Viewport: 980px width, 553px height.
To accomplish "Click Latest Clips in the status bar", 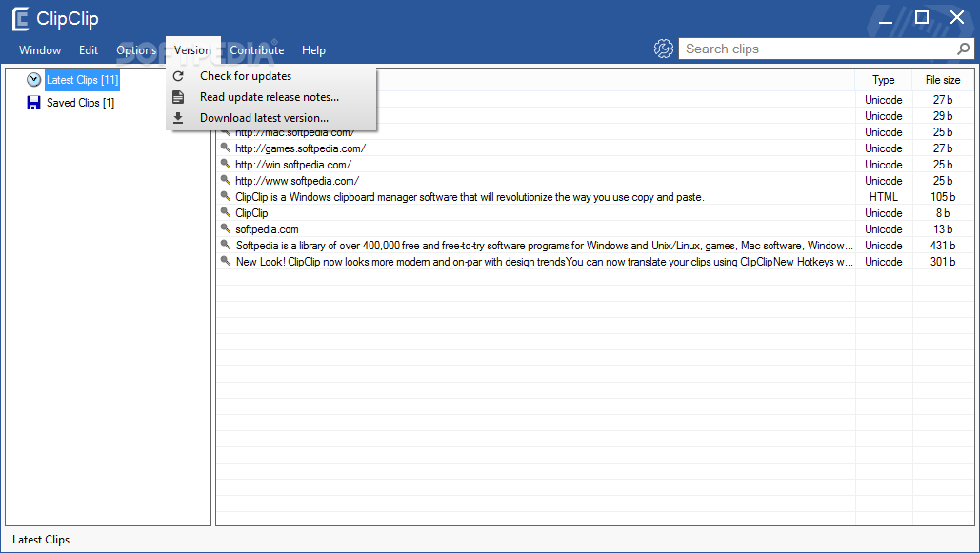I will click(x=41, y=540).
